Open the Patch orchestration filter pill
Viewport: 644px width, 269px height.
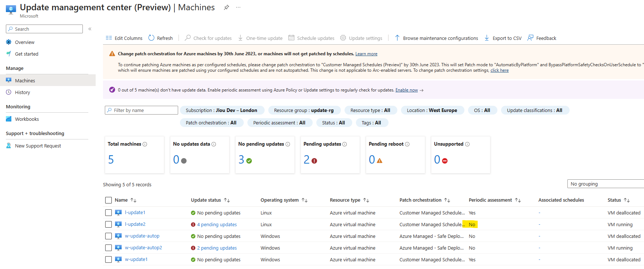point(211,123)
